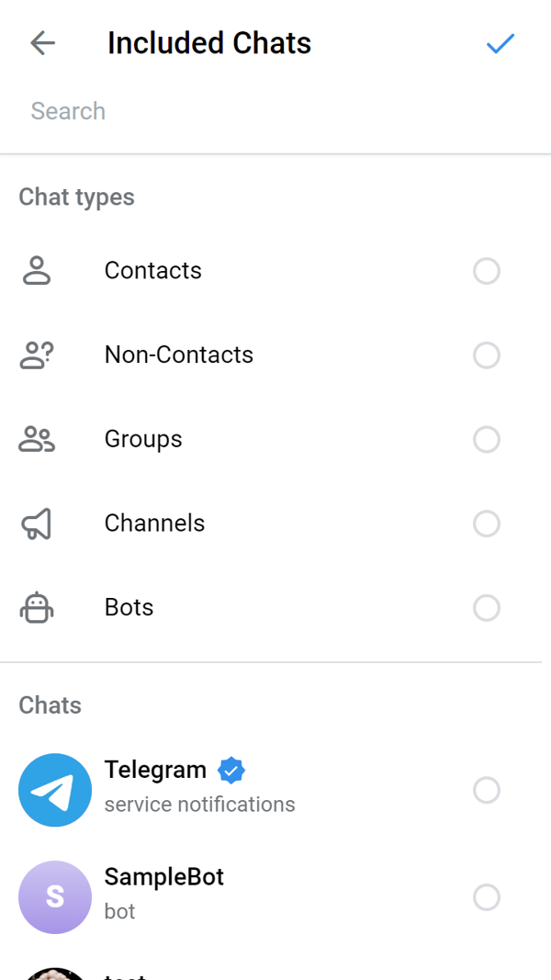Select the Non-Contacts radio button

click(487, 355)
